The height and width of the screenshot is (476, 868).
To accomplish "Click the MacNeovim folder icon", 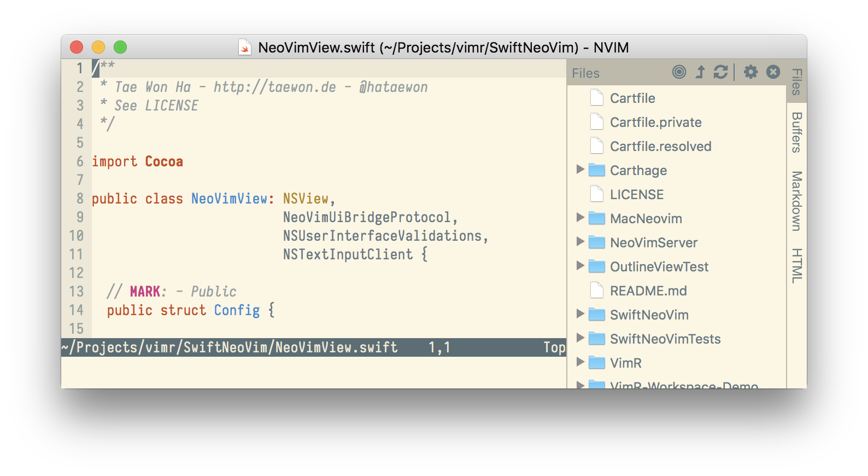I will pyautogui.click(x=597, y=218).
